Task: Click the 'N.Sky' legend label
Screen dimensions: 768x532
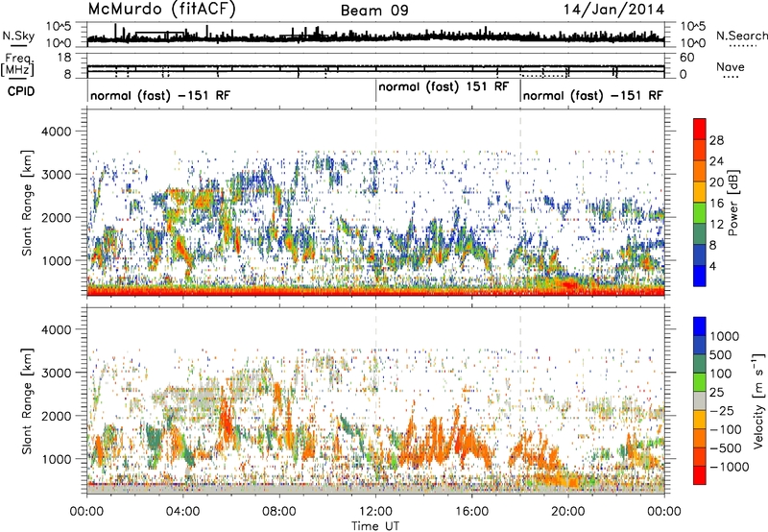Action: (x=18, y=36)
